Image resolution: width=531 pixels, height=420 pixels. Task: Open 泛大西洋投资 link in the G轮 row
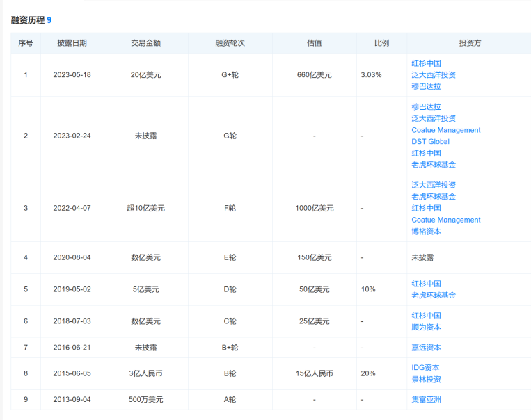pyautogui.click(x=434, y=118)
